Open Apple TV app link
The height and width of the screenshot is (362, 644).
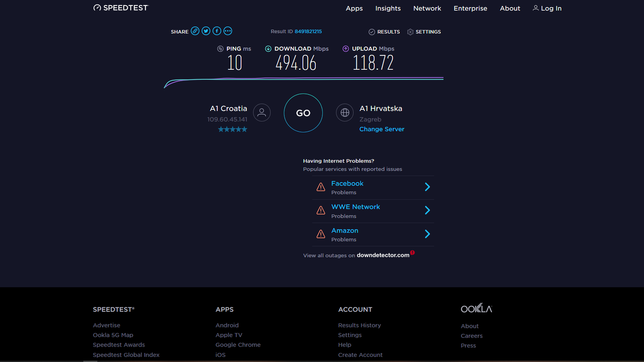(229, 335)
